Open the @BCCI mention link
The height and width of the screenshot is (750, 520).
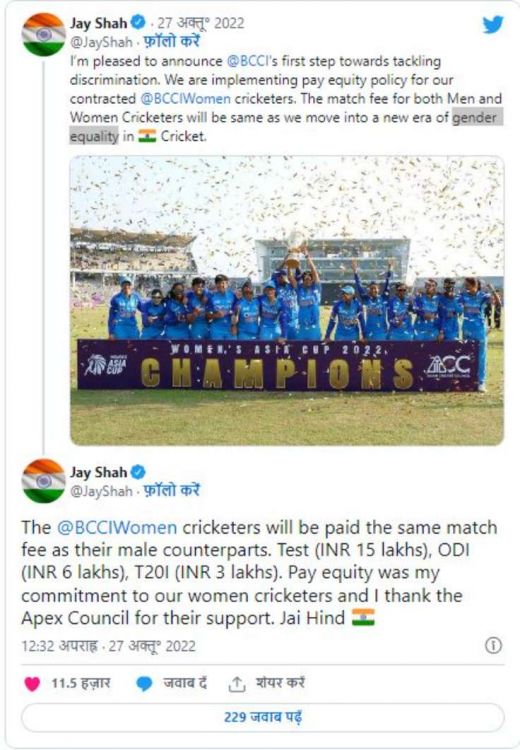click(246, 61)
